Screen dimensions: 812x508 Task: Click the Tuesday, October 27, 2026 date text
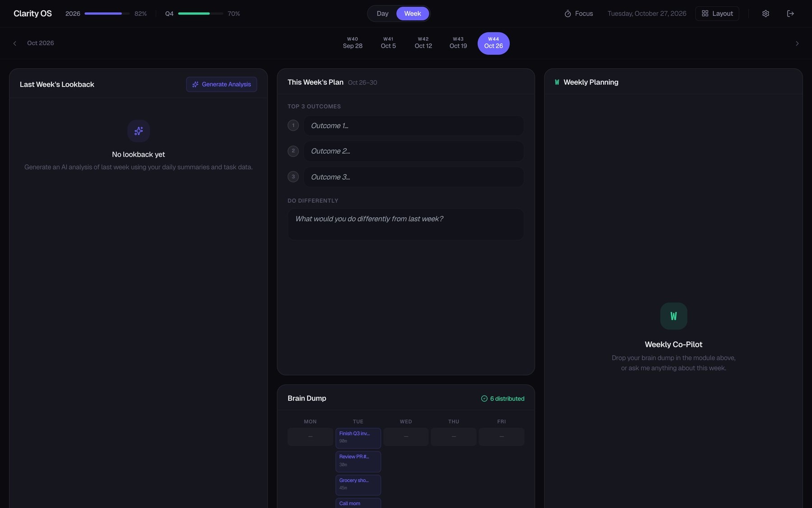click(647, 14)
